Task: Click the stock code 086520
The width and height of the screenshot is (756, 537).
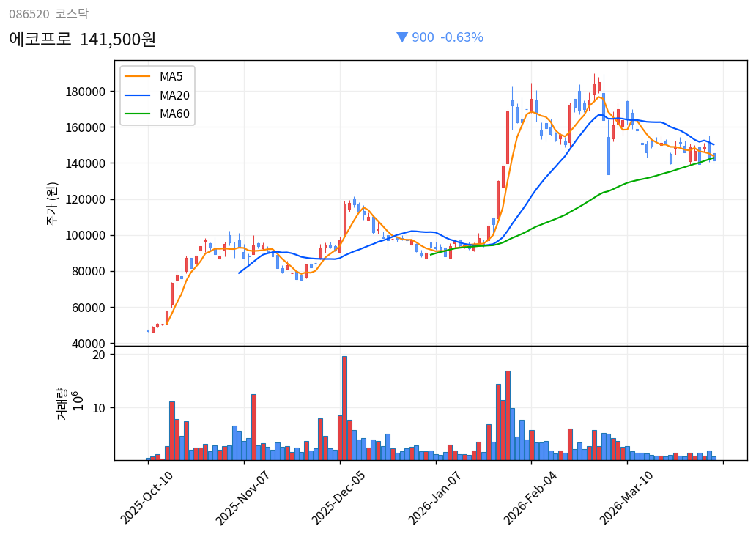Action: (29, 14)
